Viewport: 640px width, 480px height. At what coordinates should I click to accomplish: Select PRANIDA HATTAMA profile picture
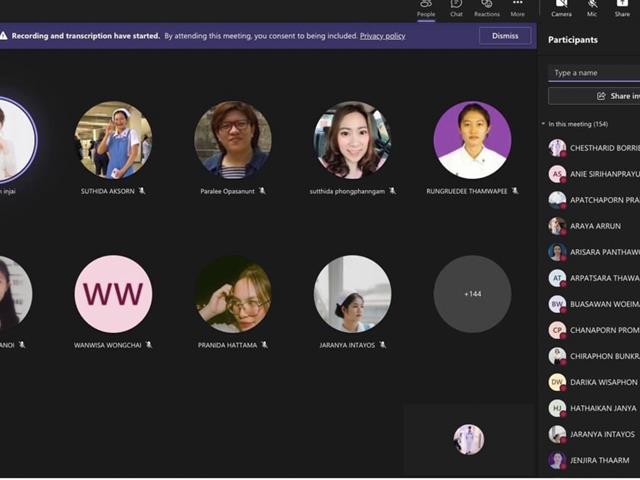click(x=233, y=294)
